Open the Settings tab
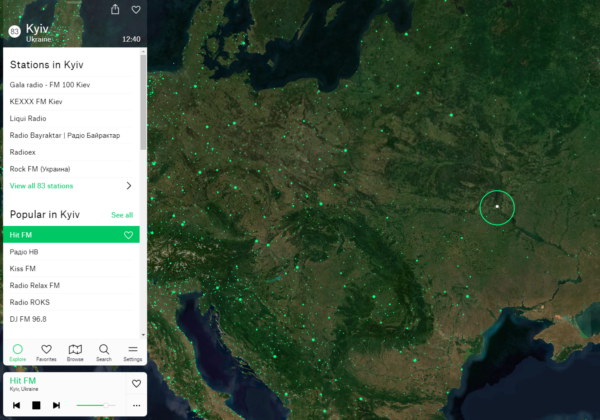 coord(133,352)
